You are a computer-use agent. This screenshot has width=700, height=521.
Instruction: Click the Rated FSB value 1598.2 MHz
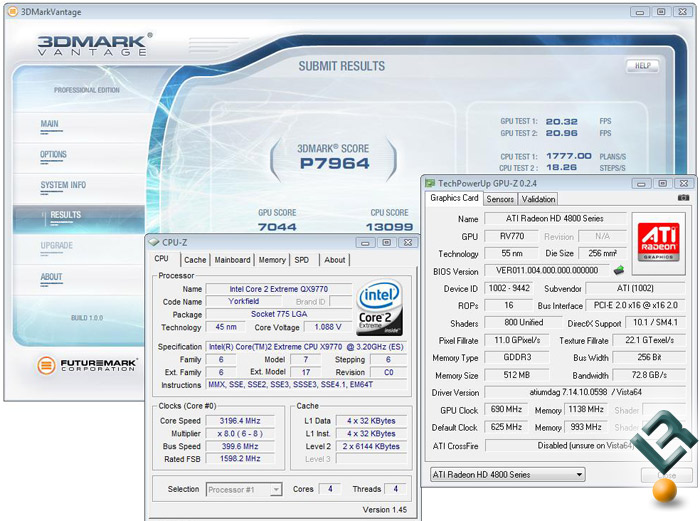tap(240, 459)
